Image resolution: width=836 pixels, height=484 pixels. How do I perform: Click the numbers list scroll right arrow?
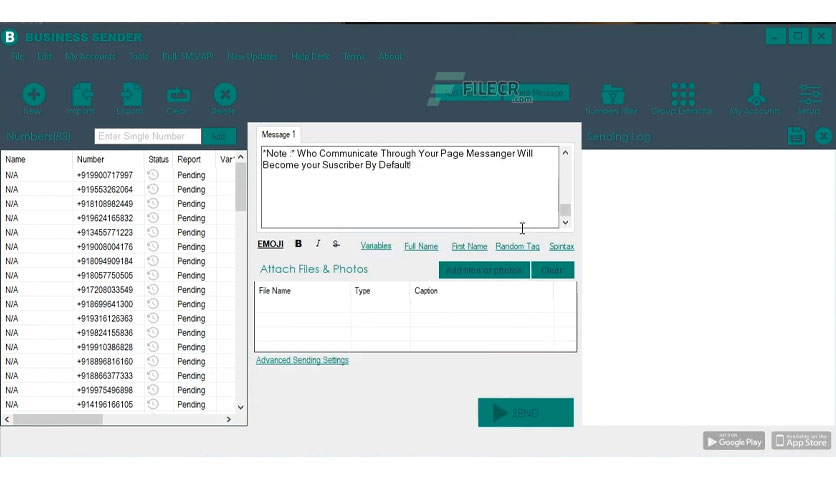[x=229, y=420]
